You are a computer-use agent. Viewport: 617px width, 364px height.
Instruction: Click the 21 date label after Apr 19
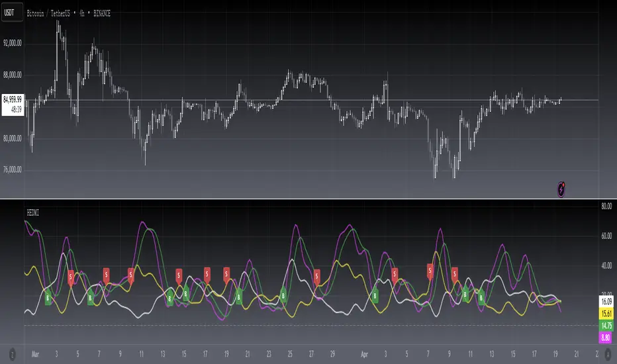click(x=577, y=354)
